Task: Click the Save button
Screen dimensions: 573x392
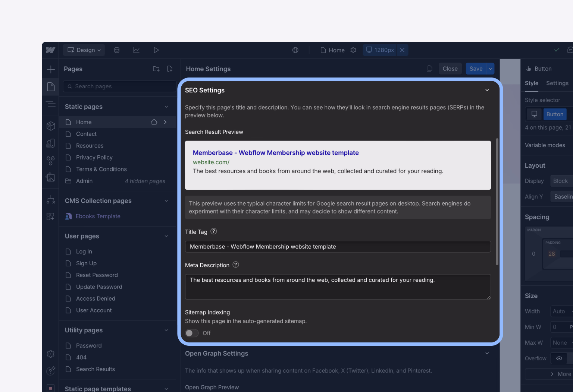Action: tap(476, 69)
